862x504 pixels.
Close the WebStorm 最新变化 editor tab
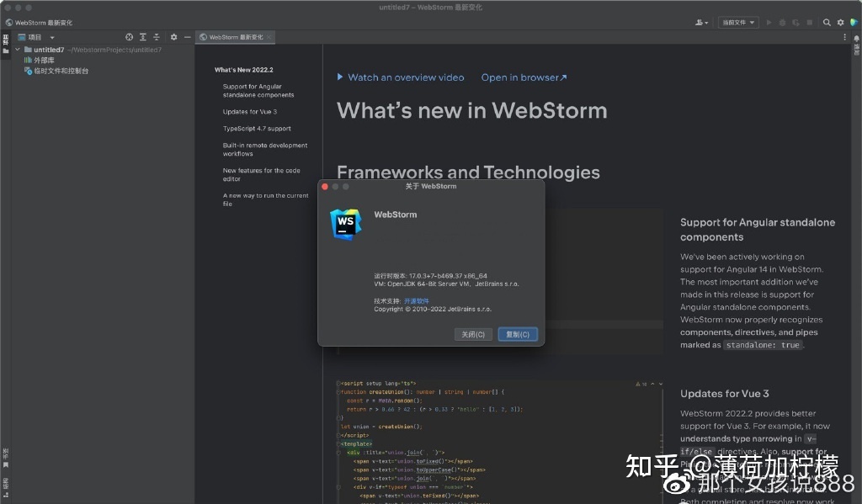[269, 37]
